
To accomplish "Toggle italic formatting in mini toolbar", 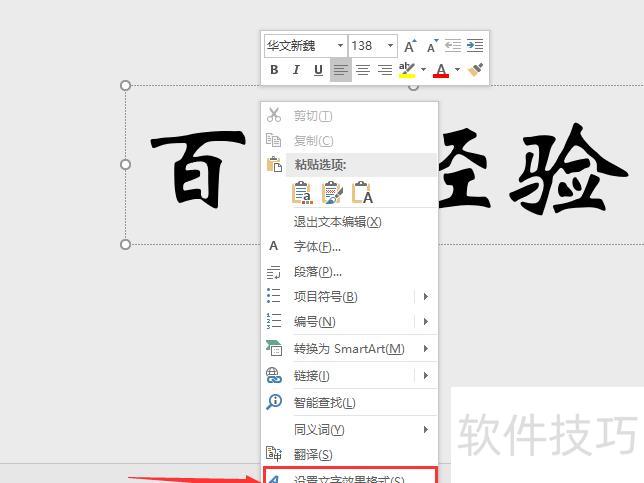I will [x=296, y=70].
